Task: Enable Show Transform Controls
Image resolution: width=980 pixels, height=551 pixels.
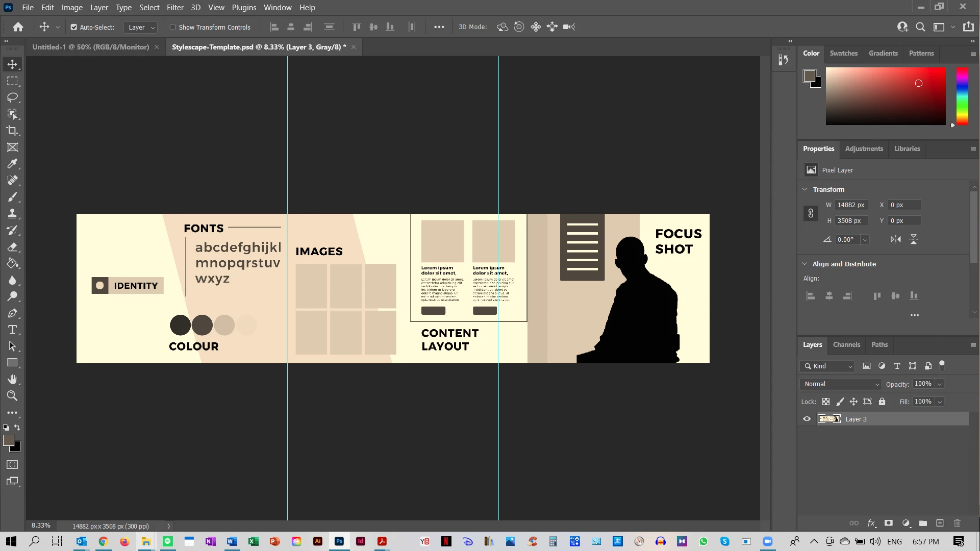Action: click(173, 27)
